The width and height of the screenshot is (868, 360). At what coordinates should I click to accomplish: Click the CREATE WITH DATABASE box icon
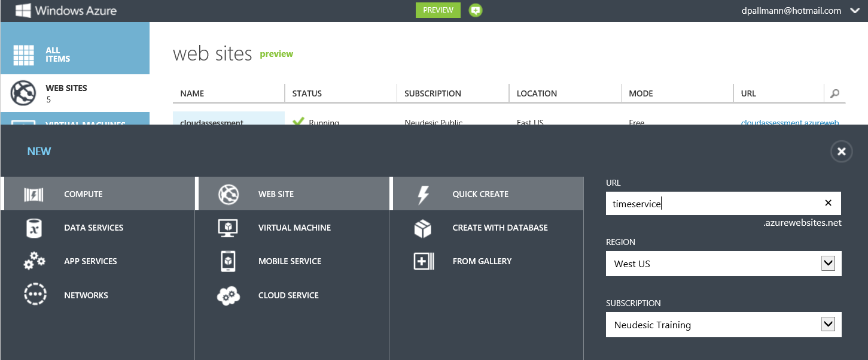tap(423, 228)
